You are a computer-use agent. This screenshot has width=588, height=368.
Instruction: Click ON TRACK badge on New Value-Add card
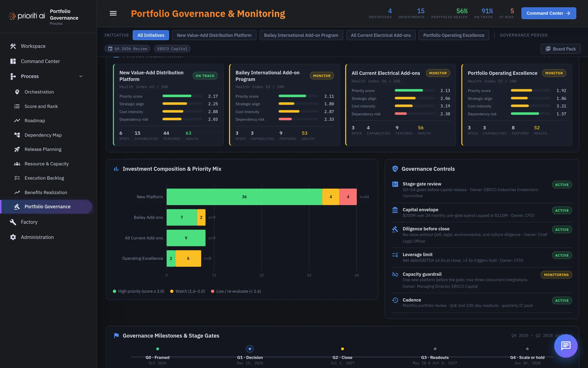pos(205,76)
